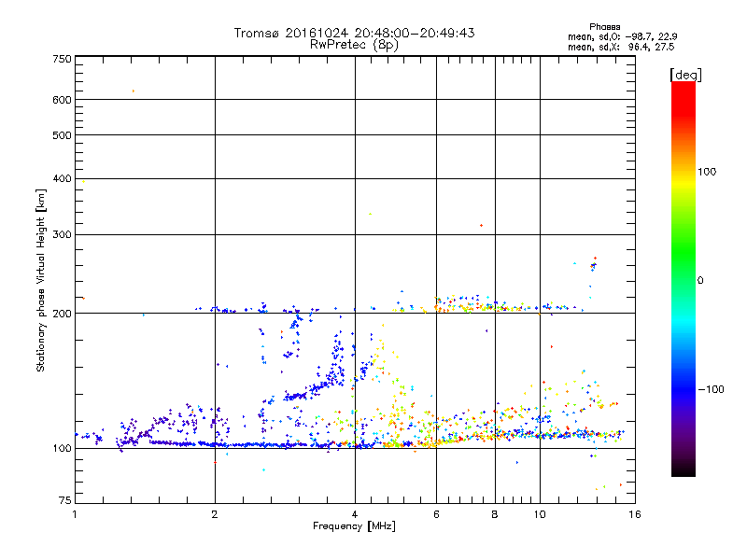747x560 pixels.
Task: Click the x-axis tick label '16'
Action: tap(635, 514)
